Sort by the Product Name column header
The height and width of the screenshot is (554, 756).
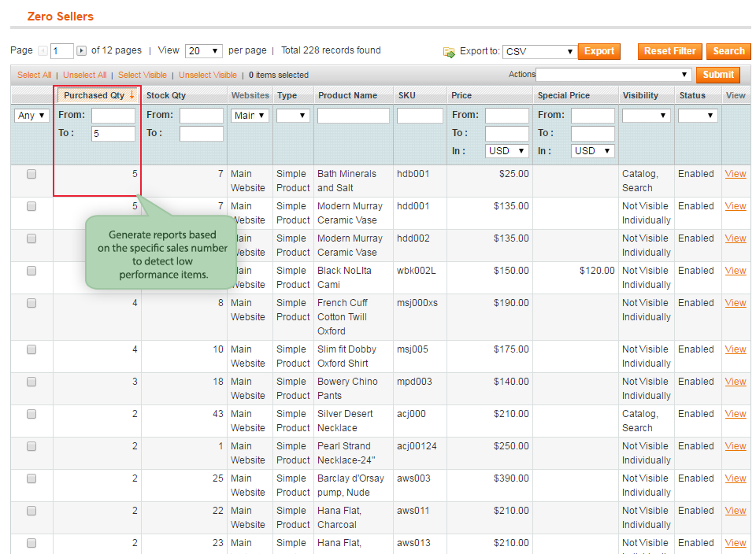[x=347, y=95]
